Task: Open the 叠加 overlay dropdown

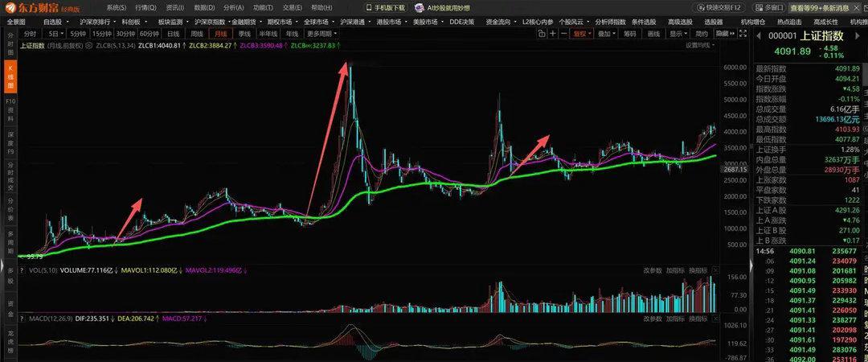Action: 607,34
